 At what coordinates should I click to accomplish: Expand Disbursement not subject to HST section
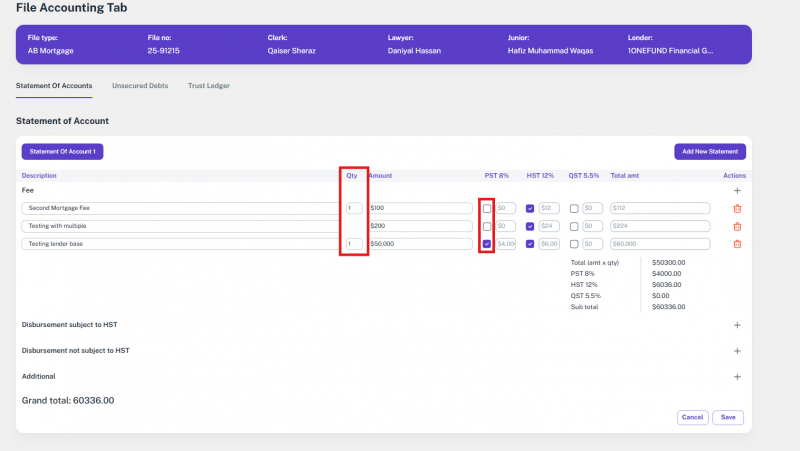coord(737,351)
